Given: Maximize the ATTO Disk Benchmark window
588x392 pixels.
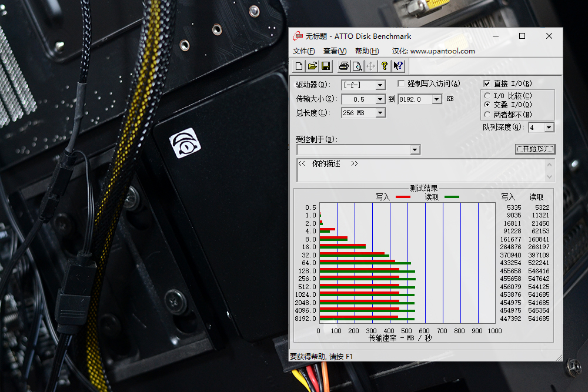Looking at the screenshot, I should click(522, 36).
